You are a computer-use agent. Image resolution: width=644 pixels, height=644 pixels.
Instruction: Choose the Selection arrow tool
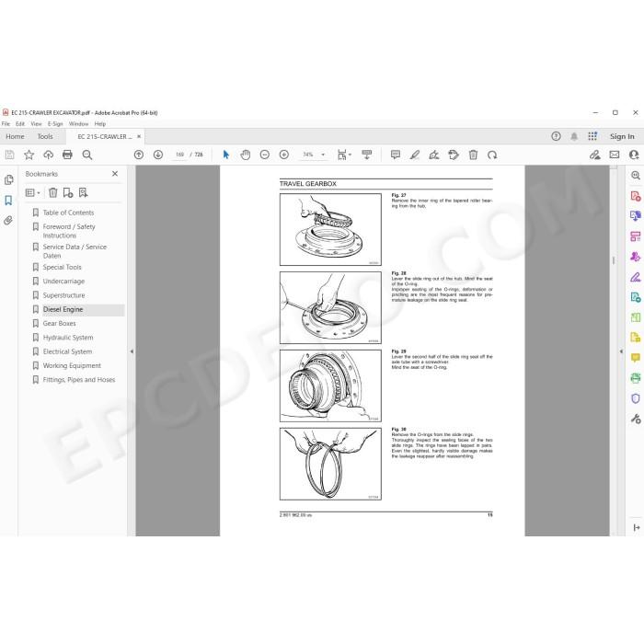click(x=226, y=155)
